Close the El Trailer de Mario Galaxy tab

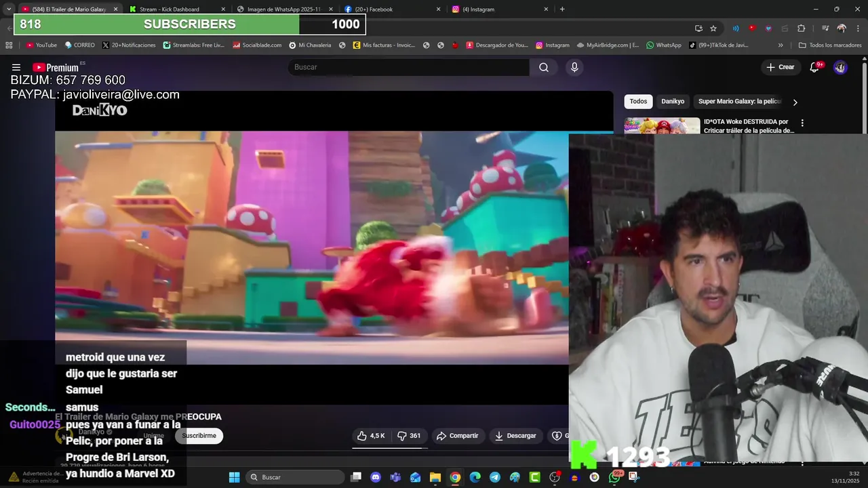(115, 9)
